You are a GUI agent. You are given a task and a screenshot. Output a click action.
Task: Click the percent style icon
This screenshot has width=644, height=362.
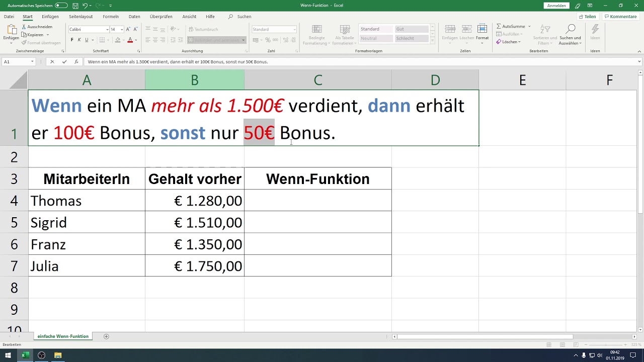268,40
